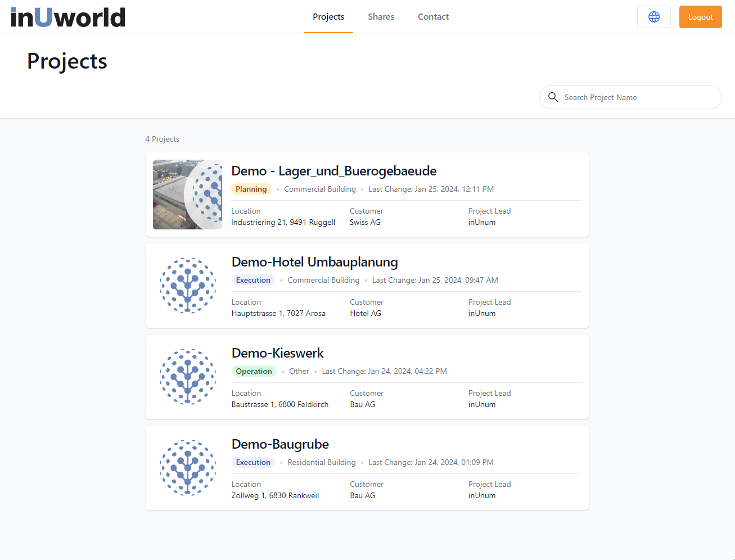This screenshot has width=735, height=560.
Task: Click the inUworld logo
Action: (x=68, y=17)
